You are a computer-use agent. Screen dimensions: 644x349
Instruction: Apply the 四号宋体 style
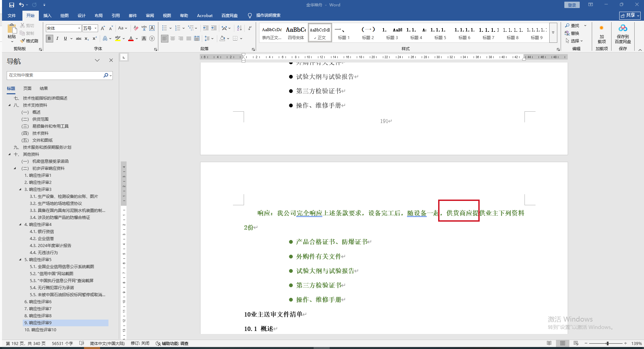[296, 33]
